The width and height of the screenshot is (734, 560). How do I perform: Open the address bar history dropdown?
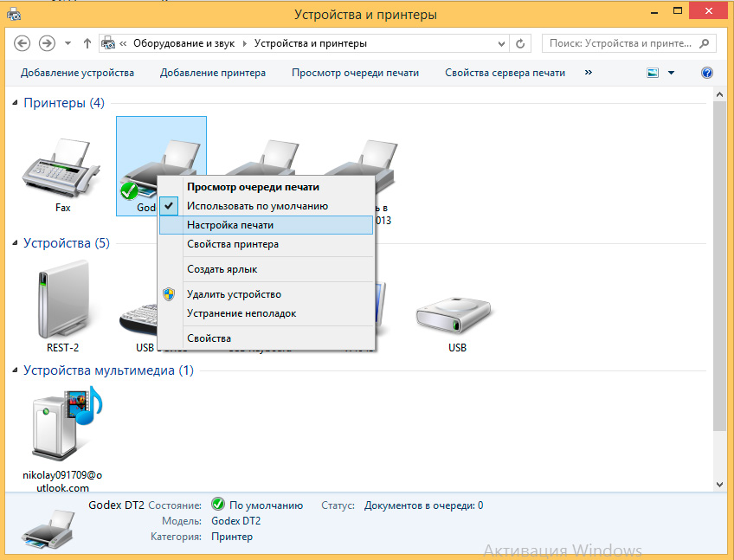(501, 43)
